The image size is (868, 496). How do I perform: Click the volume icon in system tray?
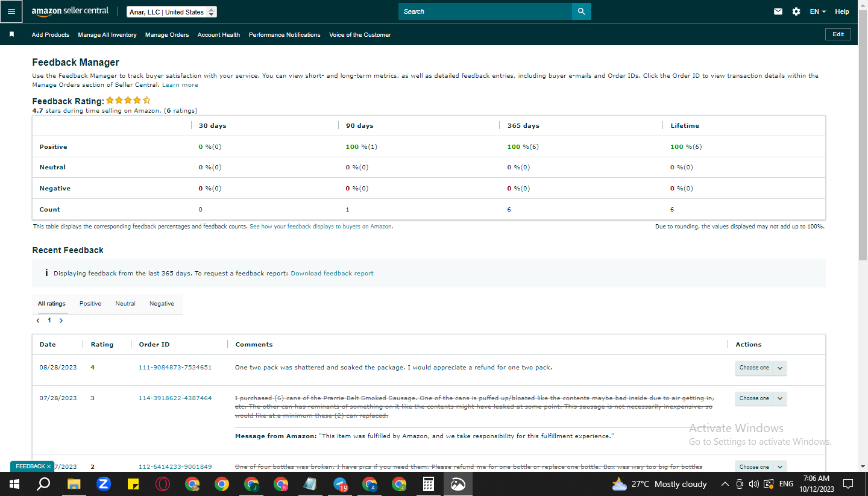coord(753,484)
